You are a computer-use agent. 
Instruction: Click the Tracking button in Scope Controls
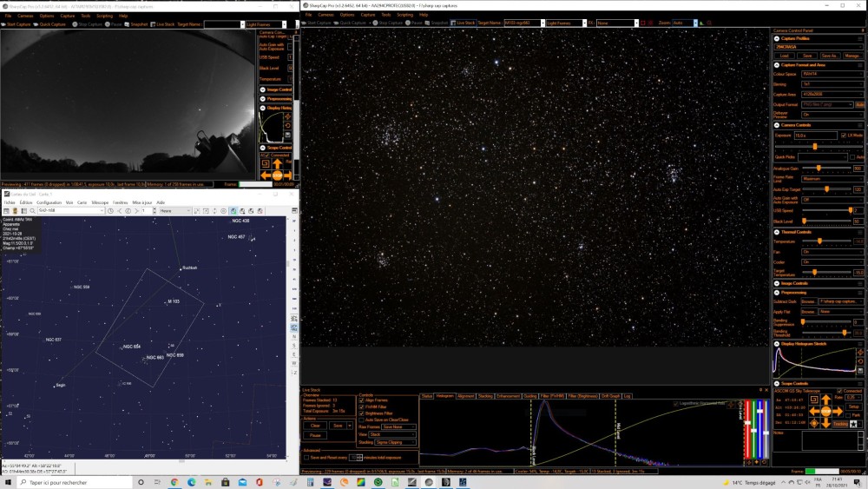[x=840, y=424]
